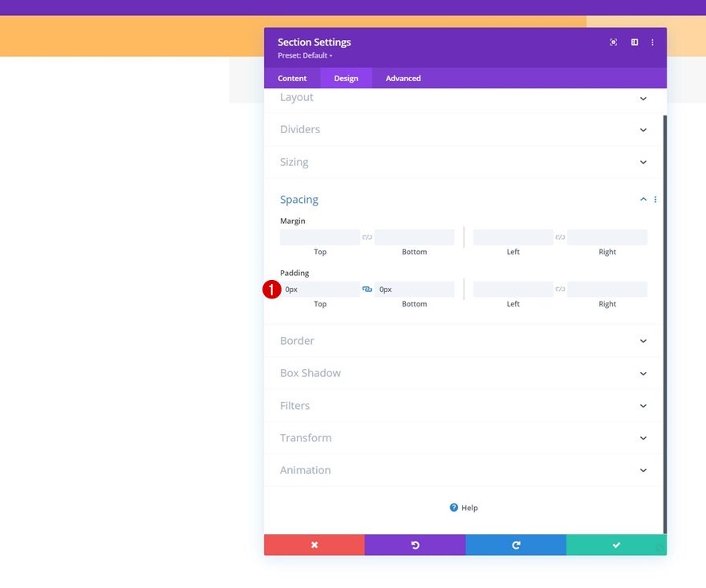Click the settings panel vertical scrollbar
706x588 pixels.
(x=664, y=324)
